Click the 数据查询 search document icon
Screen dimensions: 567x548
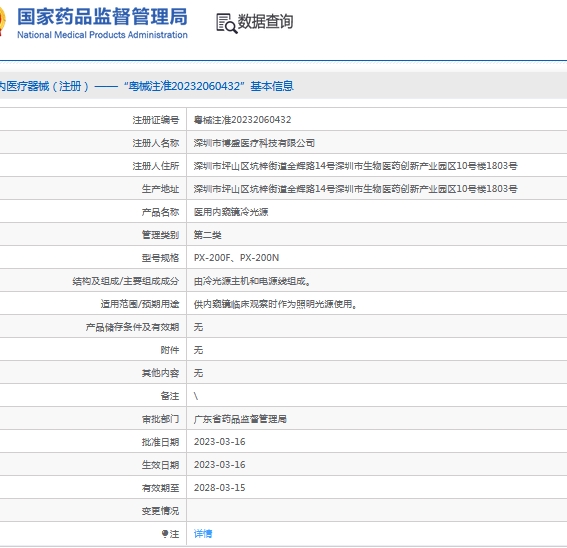(x=227, y=23)
